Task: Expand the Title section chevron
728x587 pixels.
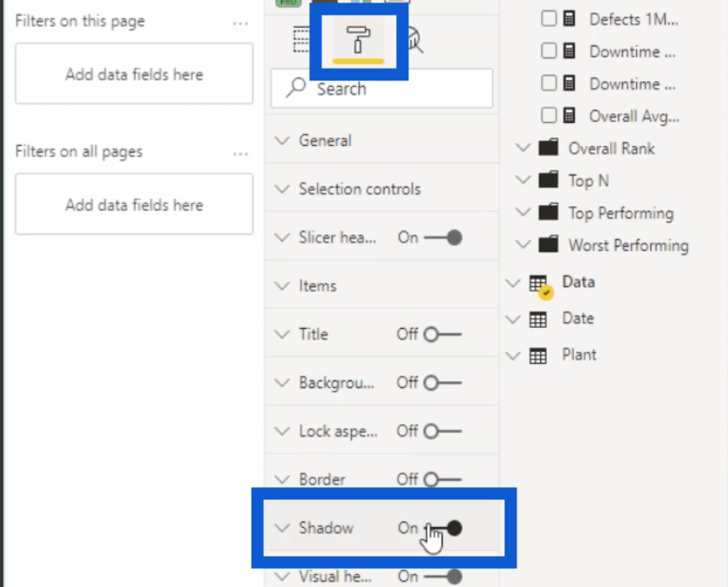Action: click(282, 334)
